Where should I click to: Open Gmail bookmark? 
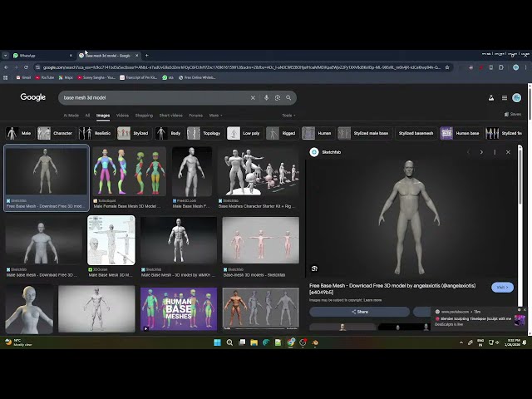23,77
